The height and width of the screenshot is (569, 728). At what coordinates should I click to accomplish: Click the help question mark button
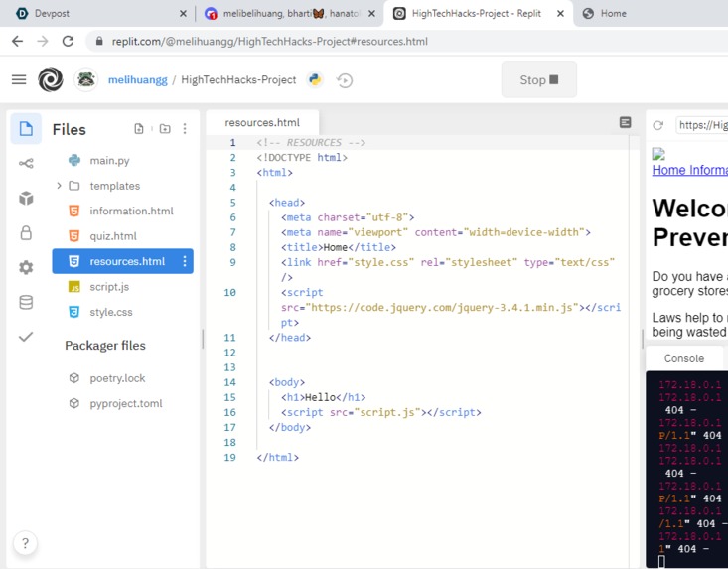[x=25, y=543]
